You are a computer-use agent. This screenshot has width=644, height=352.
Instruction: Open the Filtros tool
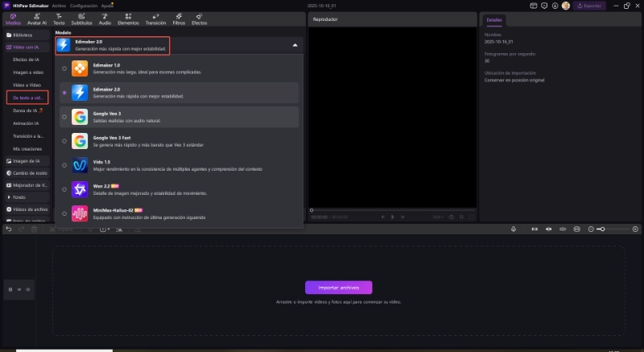click(179, 19)
